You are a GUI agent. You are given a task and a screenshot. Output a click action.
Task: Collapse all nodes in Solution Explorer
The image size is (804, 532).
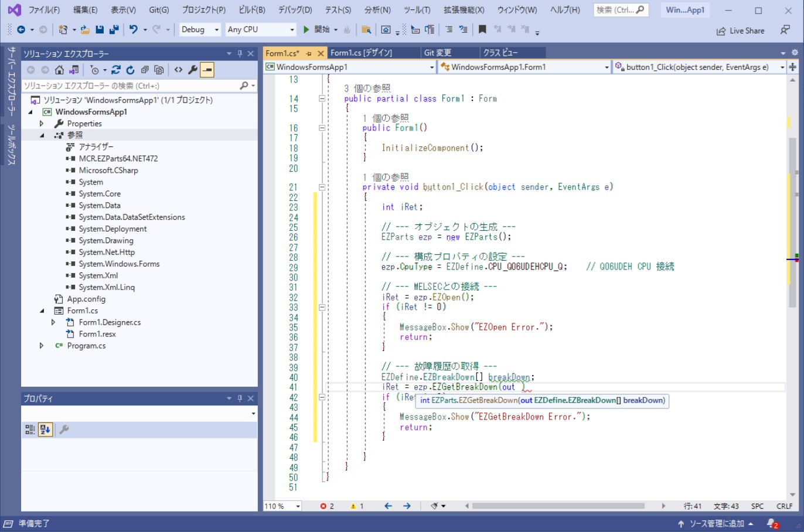point(145,70)
